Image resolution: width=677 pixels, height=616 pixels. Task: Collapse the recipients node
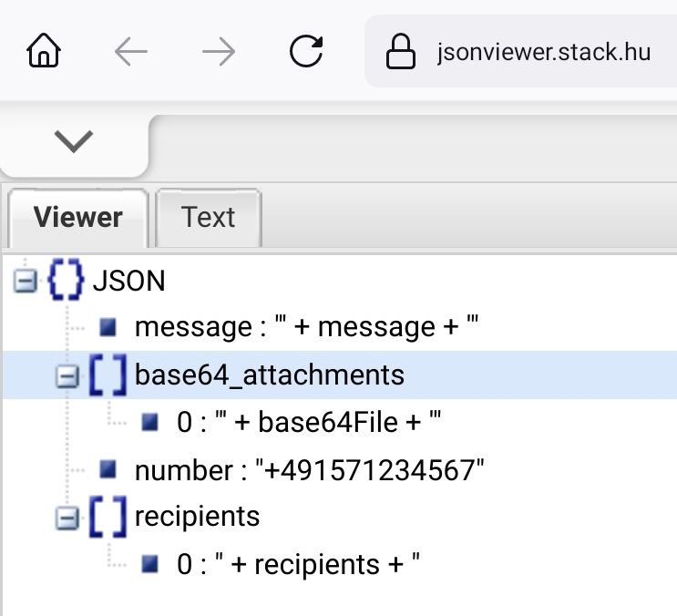point(67,518)
